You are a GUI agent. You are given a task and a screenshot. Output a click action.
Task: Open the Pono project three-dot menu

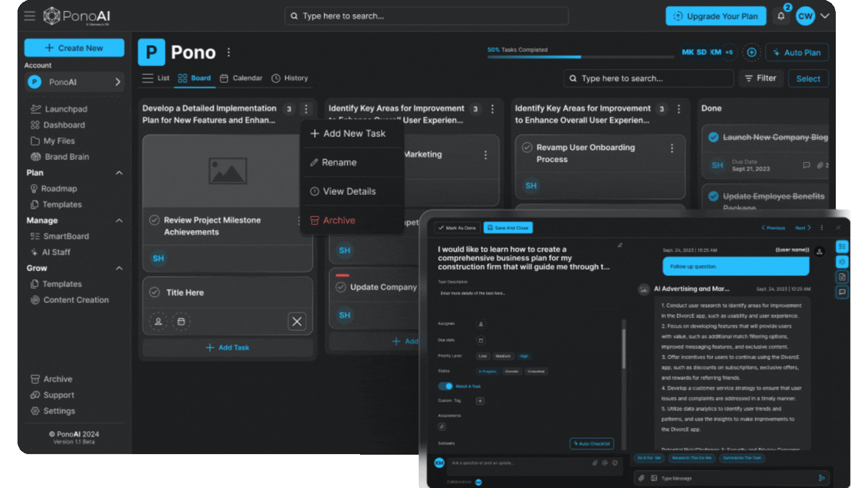[229, 53]
